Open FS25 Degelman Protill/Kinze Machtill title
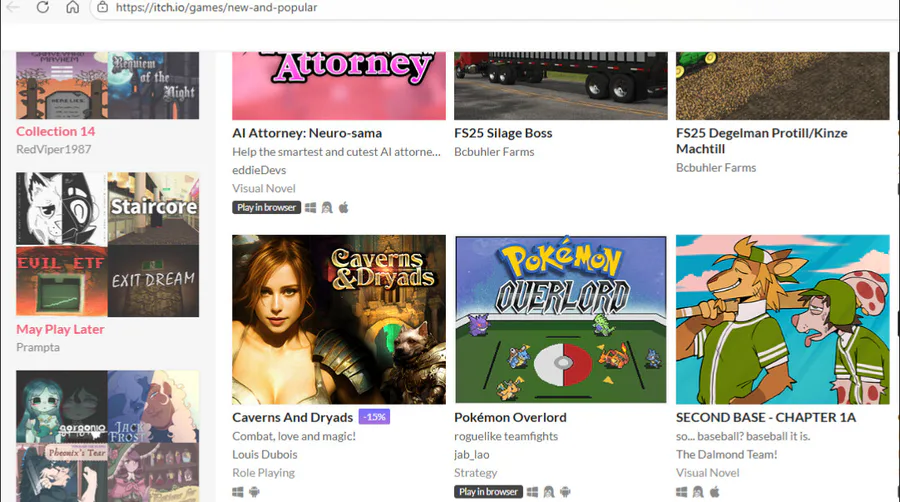900x502 pixels. point(762,141)
